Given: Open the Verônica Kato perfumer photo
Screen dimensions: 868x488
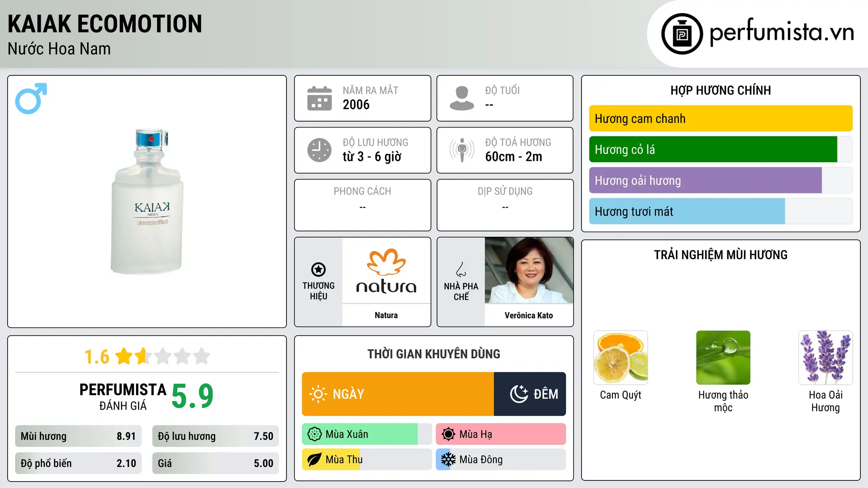Looking at the screenshot, I should pyautogui.click(x=529, y=270).
